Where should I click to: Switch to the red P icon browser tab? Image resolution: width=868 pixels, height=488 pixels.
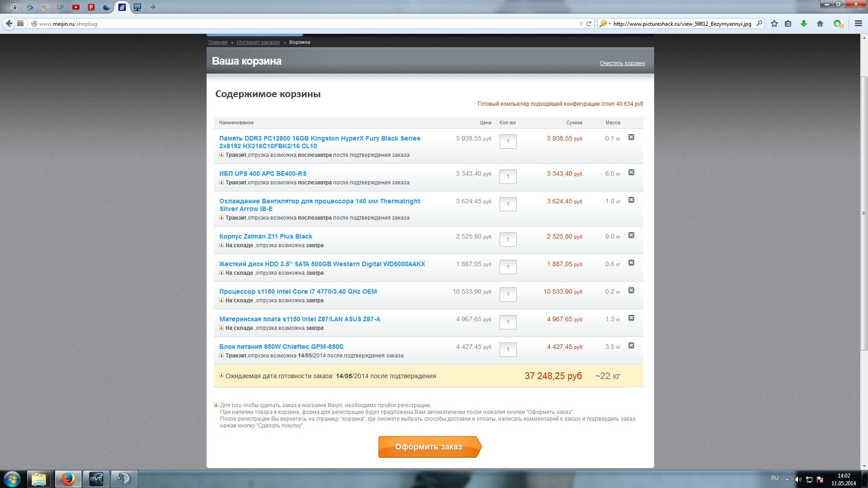pos(91,7)
